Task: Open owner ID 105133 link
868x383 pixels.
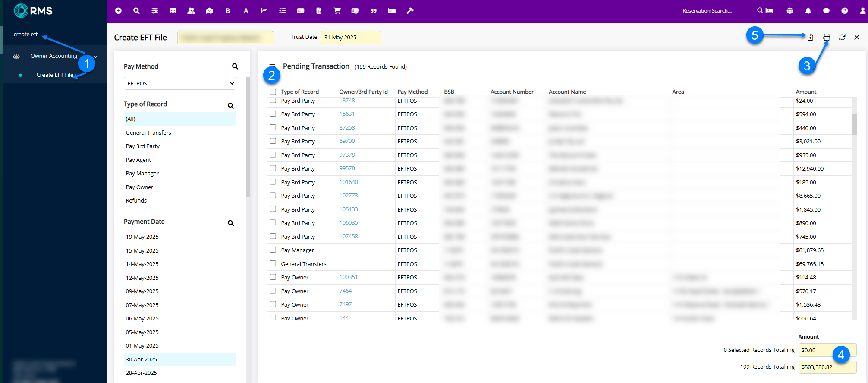Action: pos(349,209)
